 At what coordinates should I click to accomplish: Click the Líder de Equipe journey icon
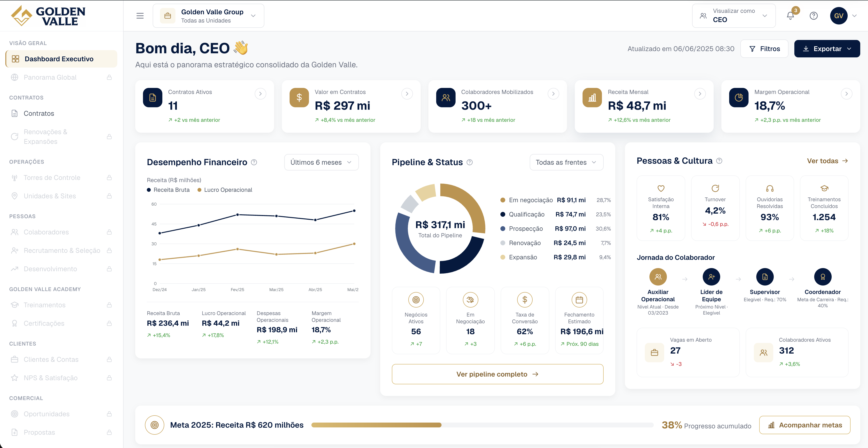coord(711,277)
